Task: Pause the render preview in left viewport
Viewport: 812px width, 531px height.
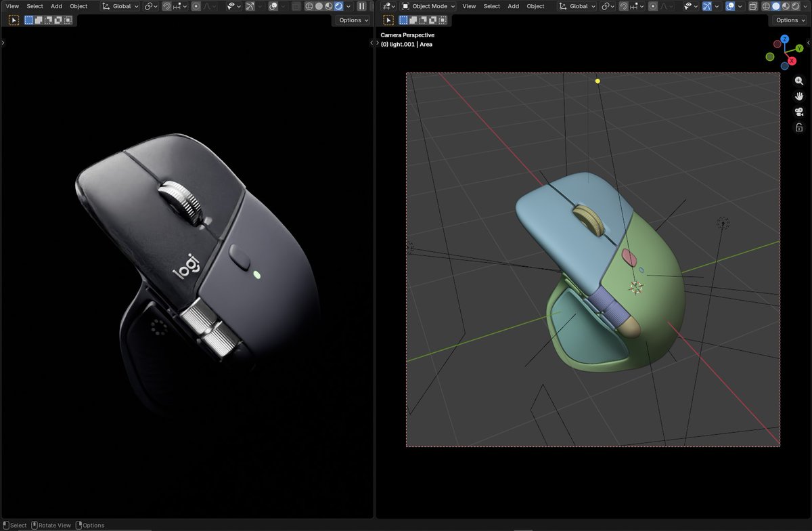Action: pyautogui.click(x=361, y=6)
